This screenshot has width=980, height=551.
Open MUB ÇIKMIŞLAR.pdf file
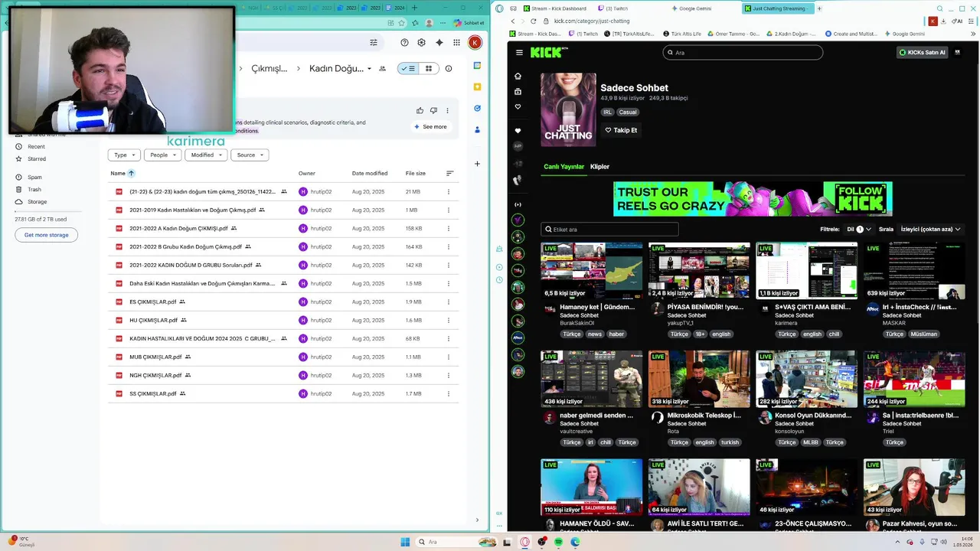[x=155, y=357]
